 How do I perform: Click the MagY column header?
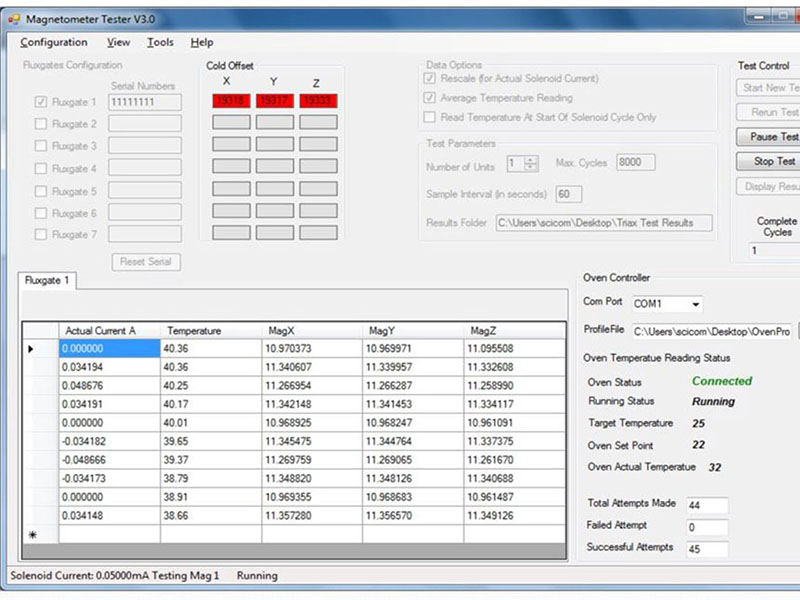coord(413,331)
